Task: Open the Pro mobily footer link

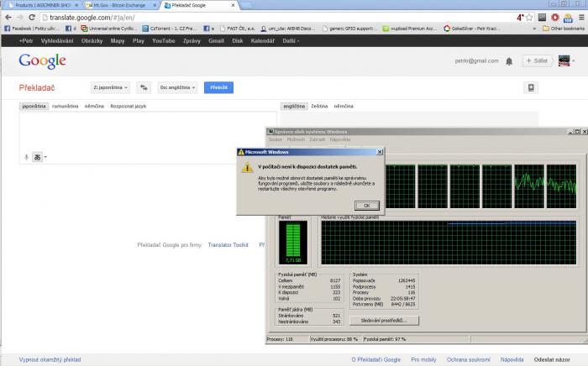Action: [423, 359]
